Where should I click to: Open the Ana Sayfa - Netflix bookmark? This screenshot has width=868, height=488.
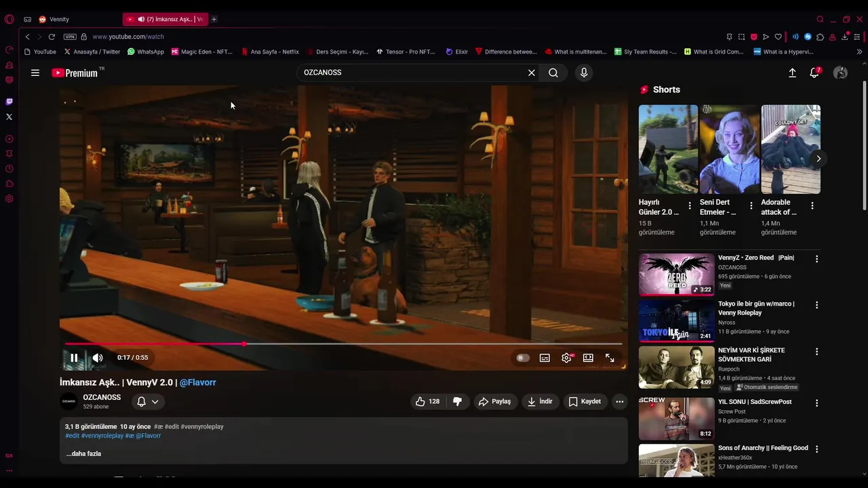[270, 52]
